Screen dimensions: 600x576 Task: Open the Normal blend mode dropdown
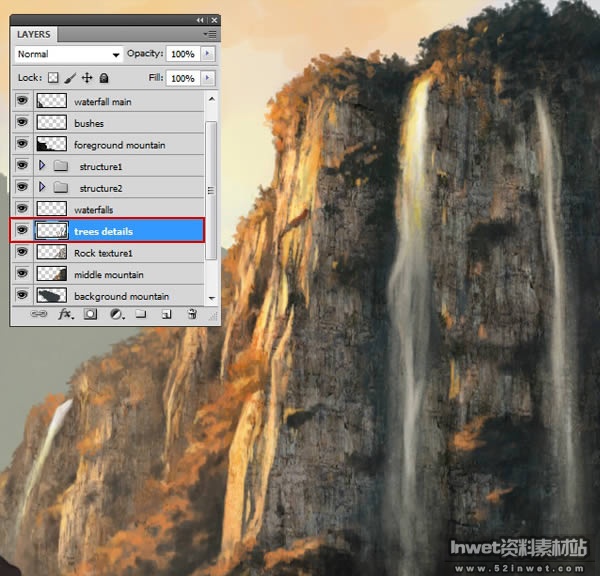point(68,54)
